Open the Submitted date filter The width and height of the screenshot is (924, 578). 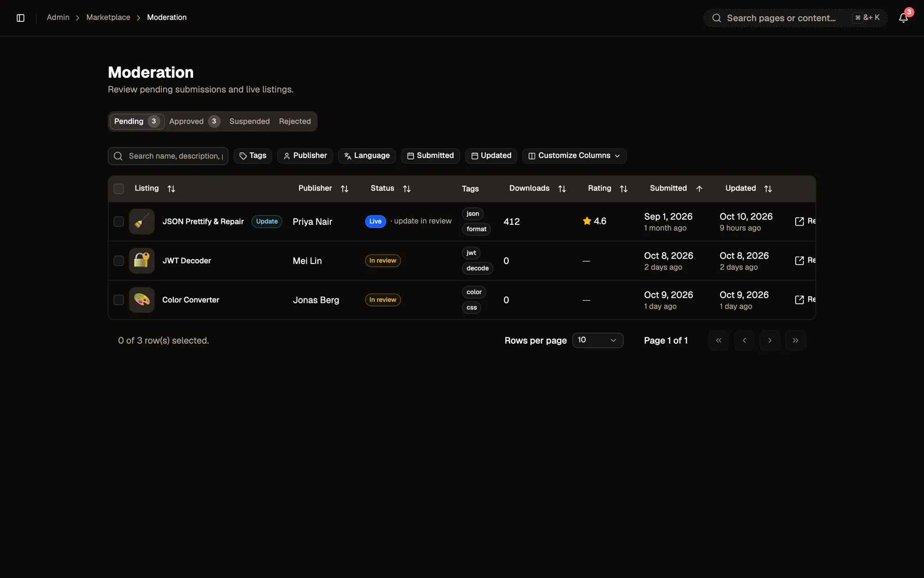tap(430, 156)
